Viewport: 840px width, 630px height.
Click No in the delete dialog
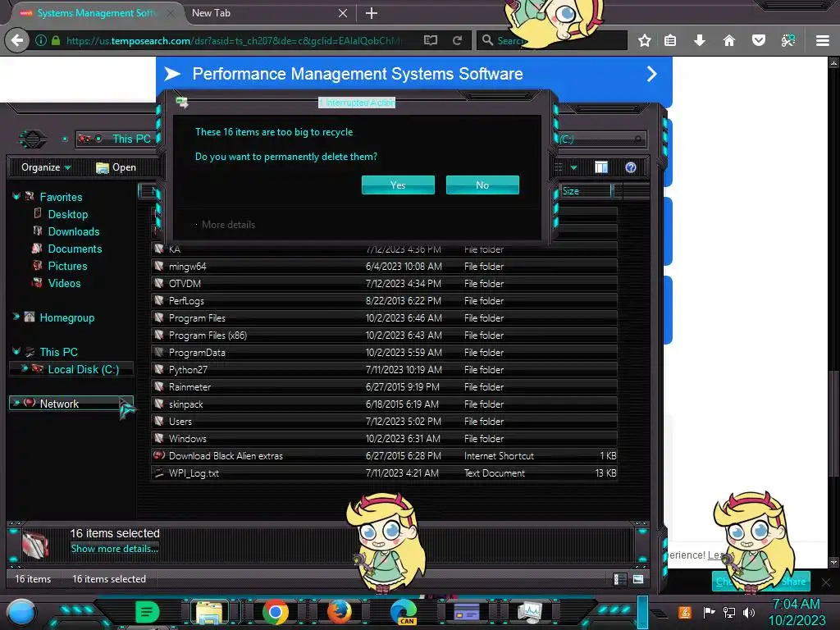click(482, 185)
